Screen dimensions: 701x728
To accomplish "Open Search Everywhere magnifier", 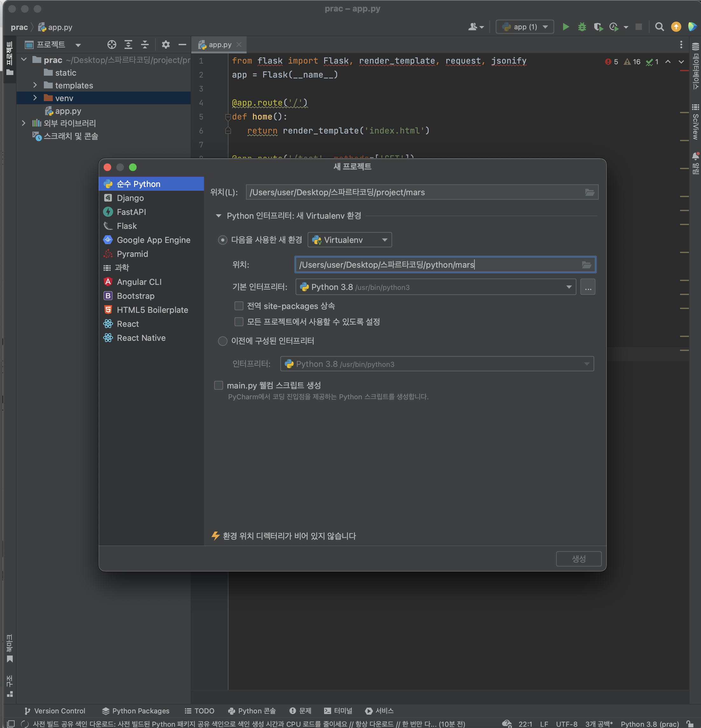I will tap(659, 27).
